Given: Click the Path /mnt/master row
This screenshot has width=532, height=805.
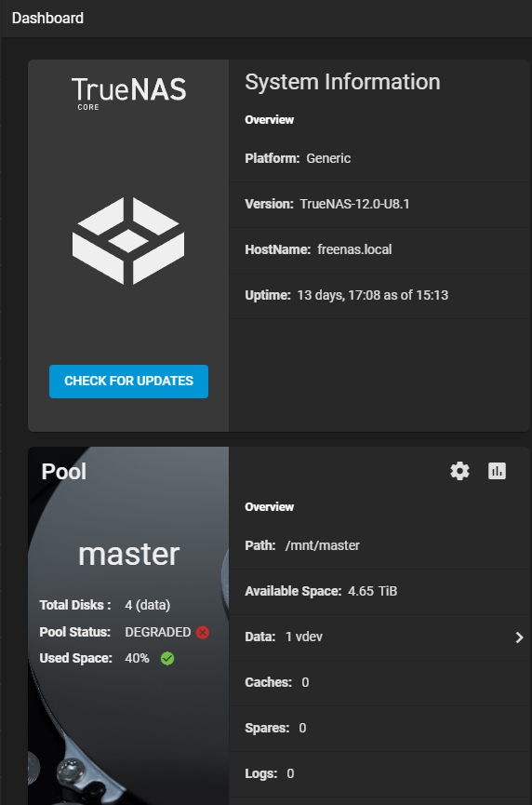Looking at the screenshot, I should [379, 545].
